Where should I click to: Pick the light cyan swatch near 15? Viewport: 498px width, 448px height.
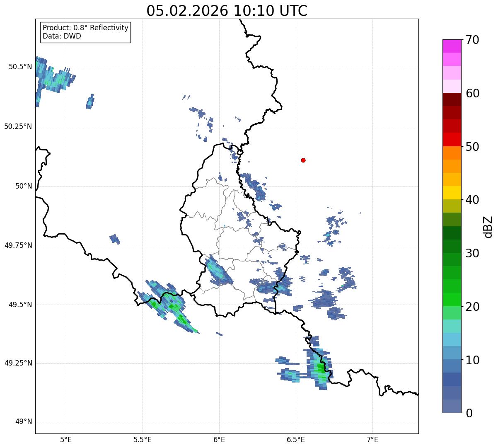point(452,326)
